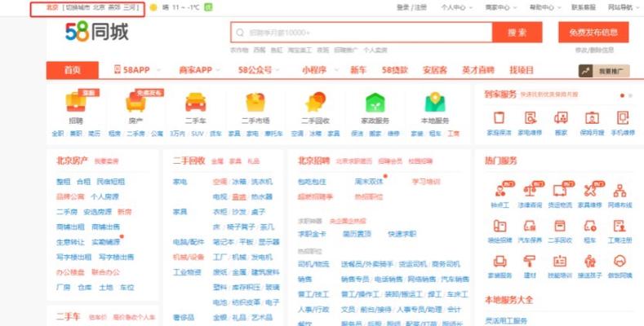Click the sunny weather icon in top bar
644x326 pixels.
(x=153, y=7)
